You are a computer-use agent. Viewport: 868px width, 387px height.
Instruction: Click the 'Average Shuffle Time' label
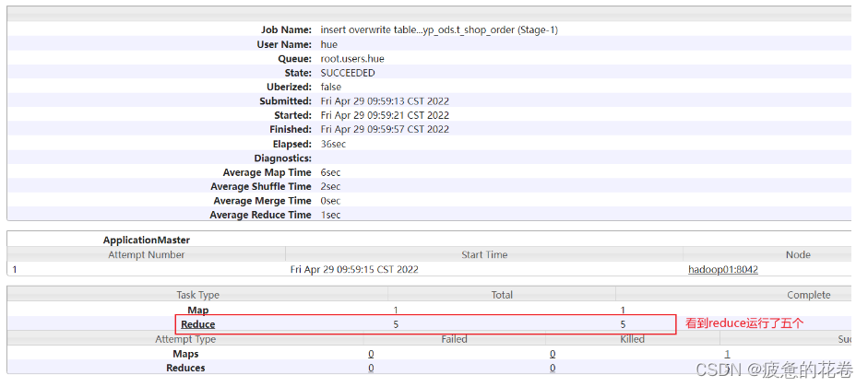(x=261, y=186)
